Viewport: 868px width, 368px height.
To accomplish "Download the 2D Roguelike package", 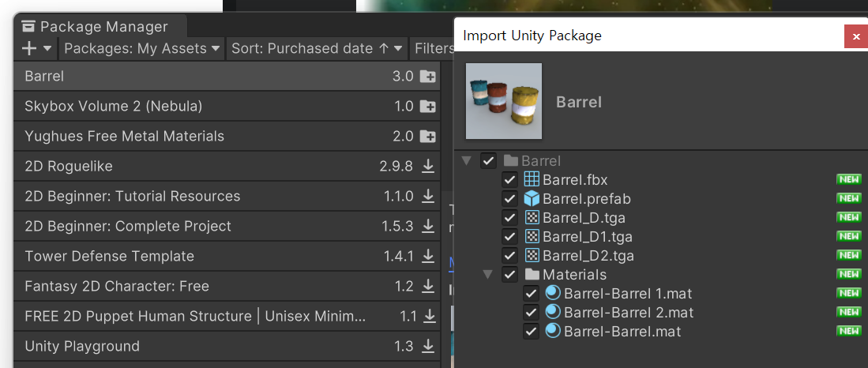I will tap(428, 166).
